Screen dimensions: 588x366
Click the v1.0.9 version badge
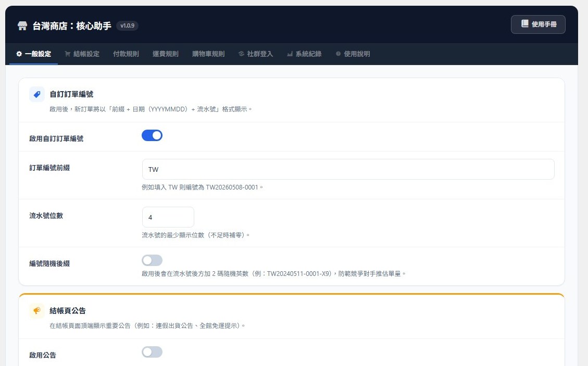pyautogui.click(x=127, y=26)
